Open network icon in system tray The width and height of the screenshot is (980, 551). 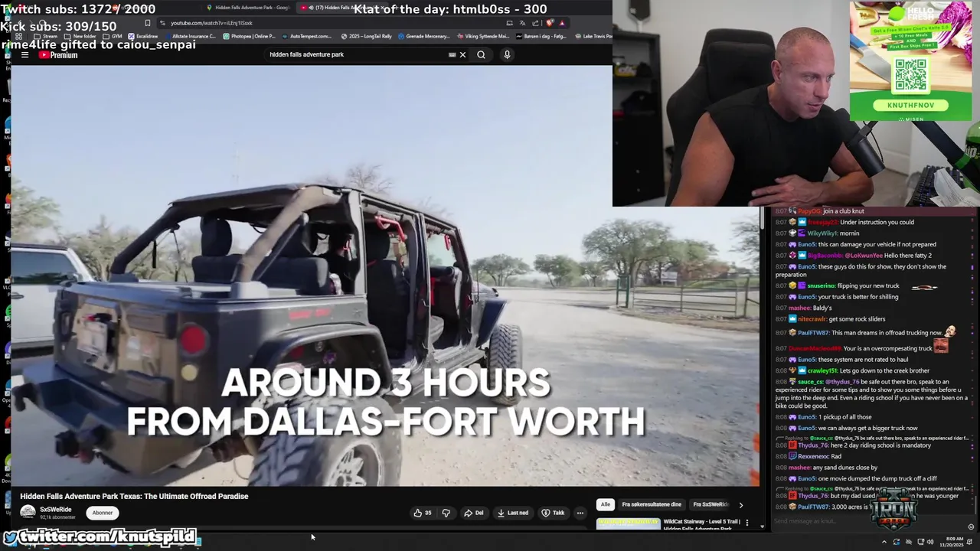pos(920,542)
